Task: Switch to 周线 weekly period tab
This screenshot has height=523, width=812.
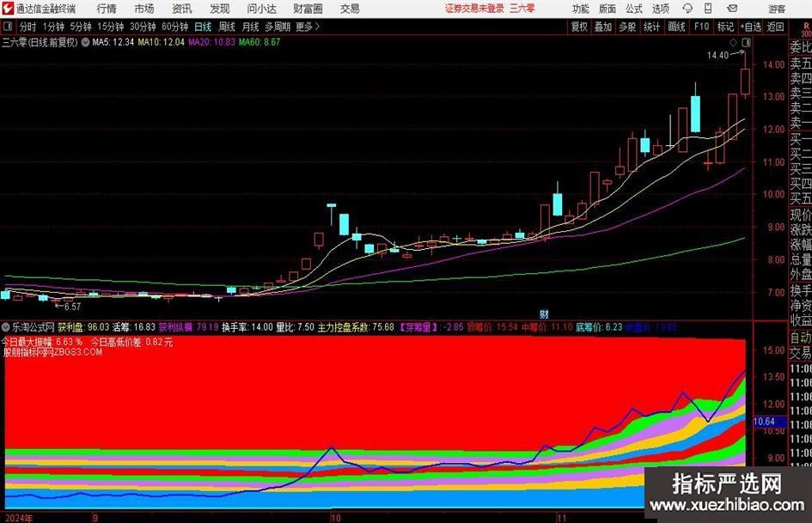Action: pyautogui.click(x=227, y=27)
